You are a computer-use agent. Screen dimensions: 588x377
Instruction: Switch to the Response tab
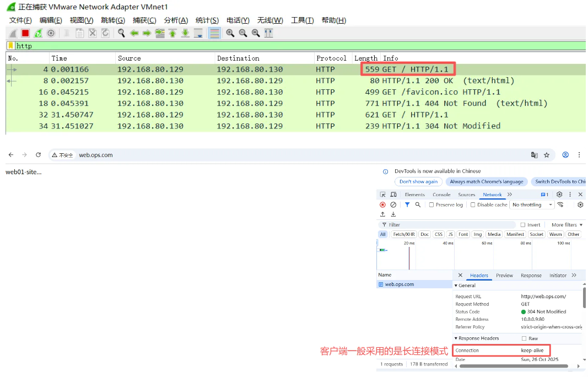[531, 276]
